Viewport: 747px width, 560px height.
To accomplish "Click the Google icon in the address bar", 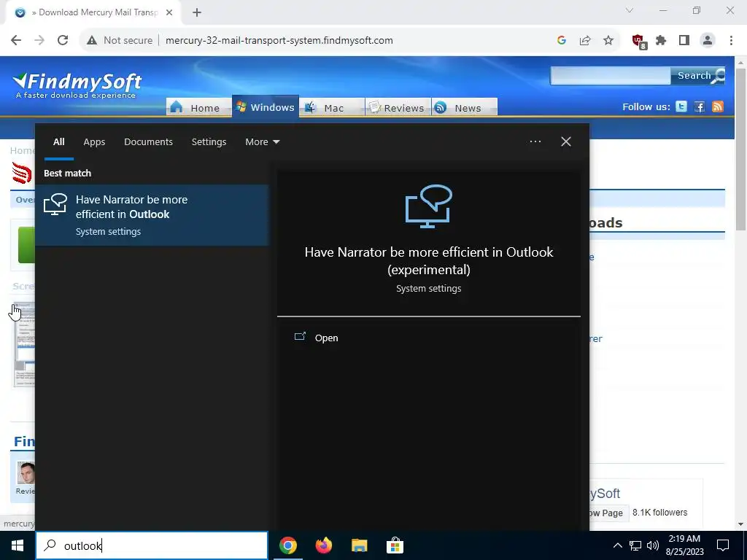I will (562, 41).
